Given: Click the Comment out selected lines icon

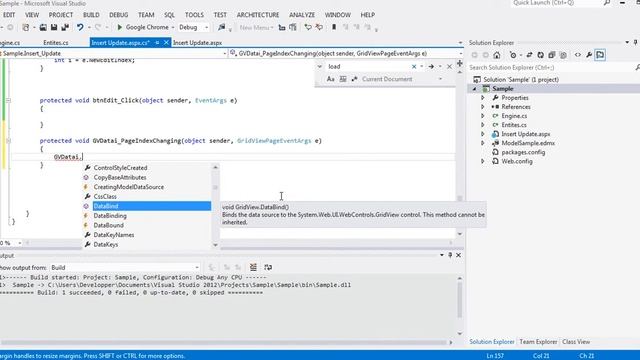Looking at the screenshot, I should click(282, 27).
